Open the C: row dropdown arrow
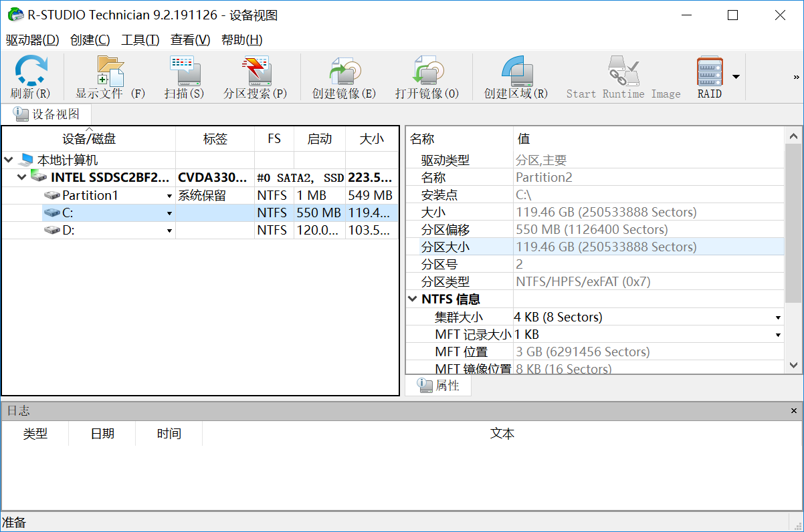The height and width of the screenshot is (532, 804). coord(169,213)
